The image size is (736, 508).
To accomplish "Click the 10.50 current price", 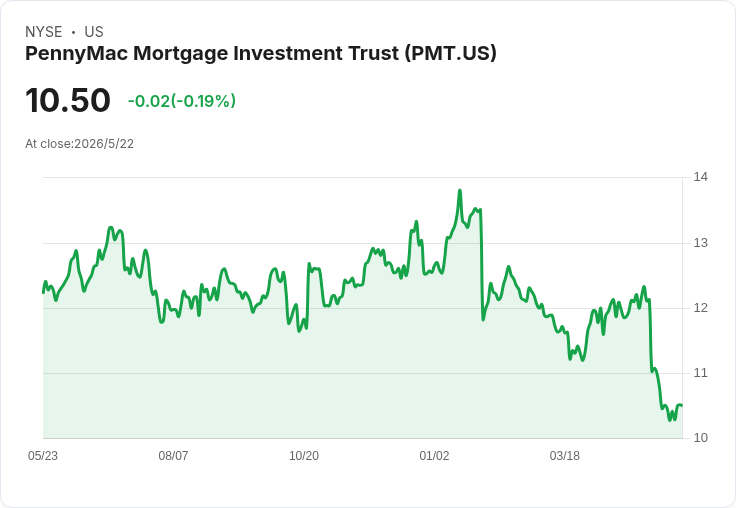I will tap(68, 100).
